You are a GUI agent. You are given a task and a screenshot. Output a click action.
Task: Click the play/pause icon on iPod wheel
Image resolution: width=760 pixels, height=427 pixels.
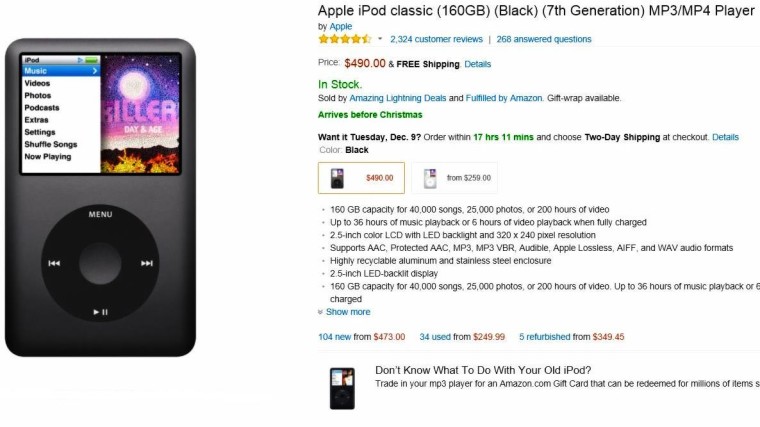coord(100,312)
